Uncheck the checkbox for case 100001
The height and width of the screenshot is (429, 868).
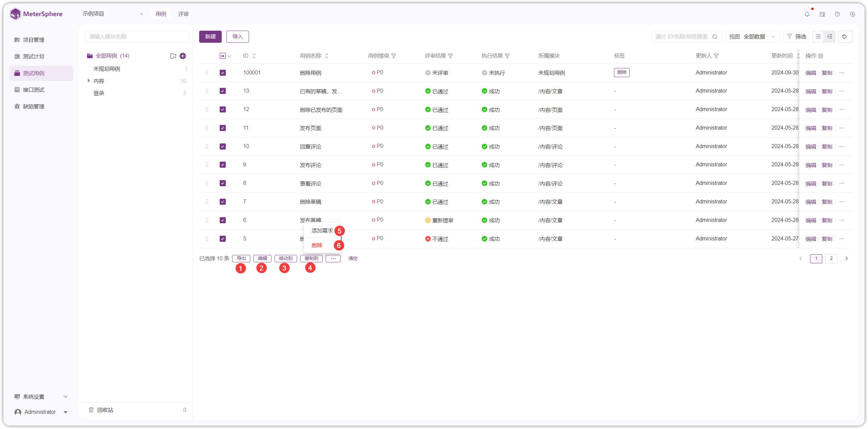pos(223,73)
